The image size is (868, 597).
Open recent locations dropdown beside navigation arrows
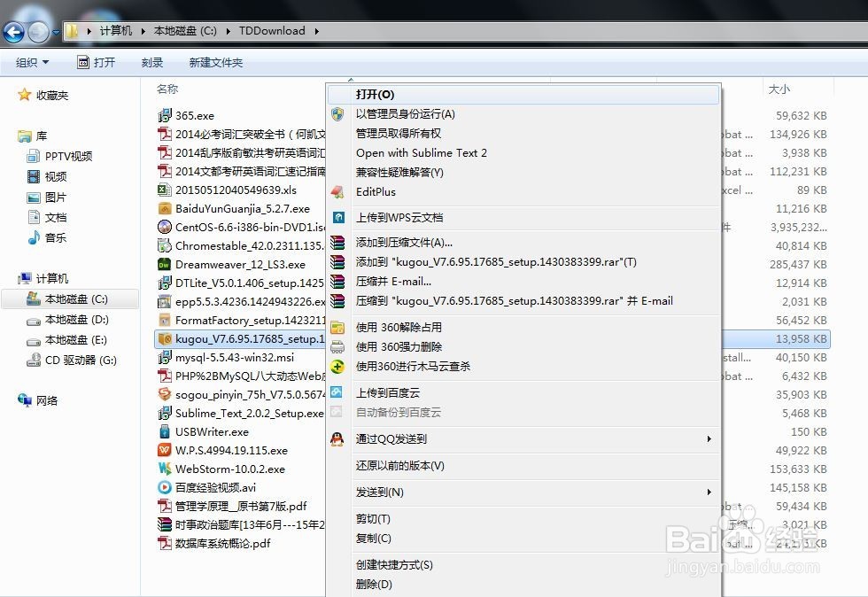[56, 33]
